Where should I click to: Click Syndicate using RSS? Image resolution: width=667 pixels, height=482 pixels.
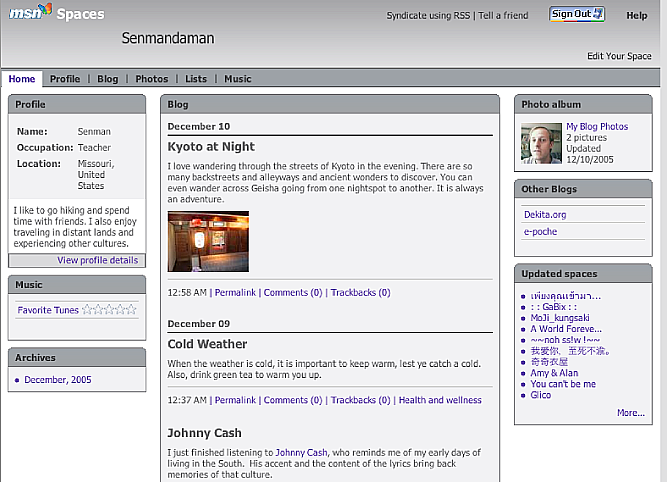tap(428, 15)
